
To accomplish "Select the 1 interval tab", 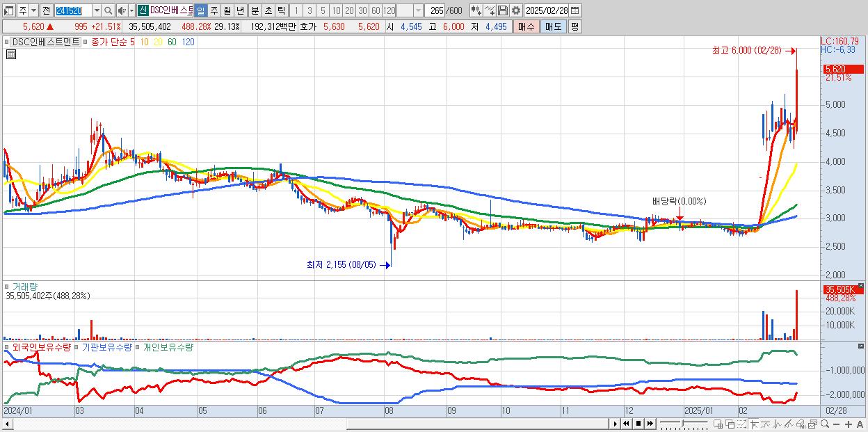I will [x=296, y=10].
